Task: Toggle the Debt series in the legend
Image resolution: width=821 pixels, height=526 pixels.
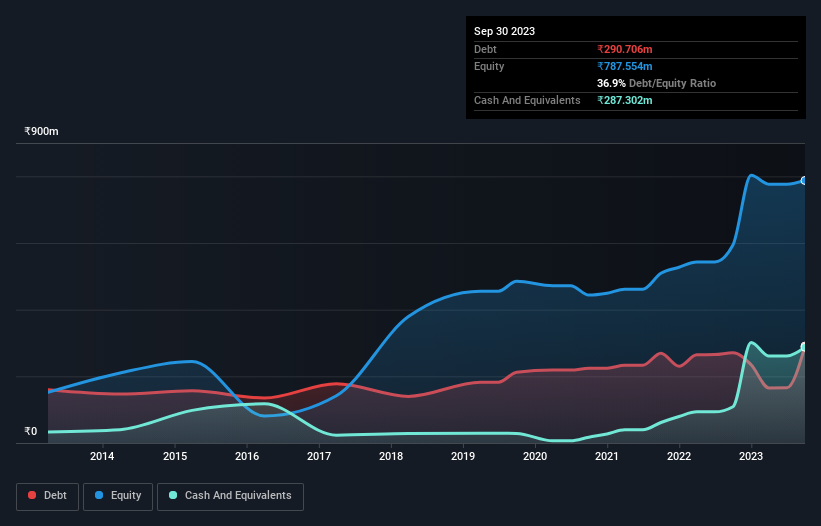Action: click(x=48, y=495)
